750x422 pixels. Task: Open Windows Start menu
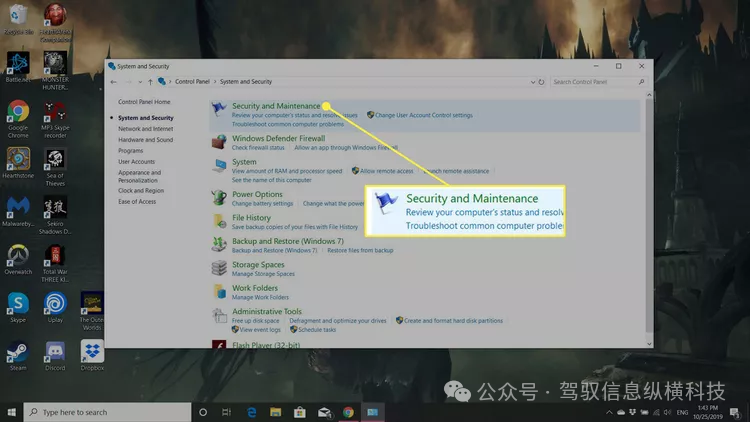click(x=11, y=412)
